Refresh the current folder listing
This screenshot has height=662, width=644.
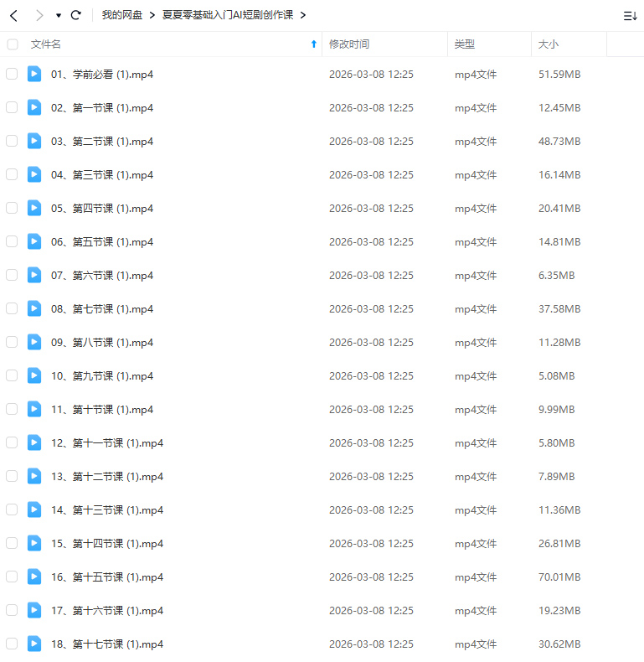tap(76, 15)
